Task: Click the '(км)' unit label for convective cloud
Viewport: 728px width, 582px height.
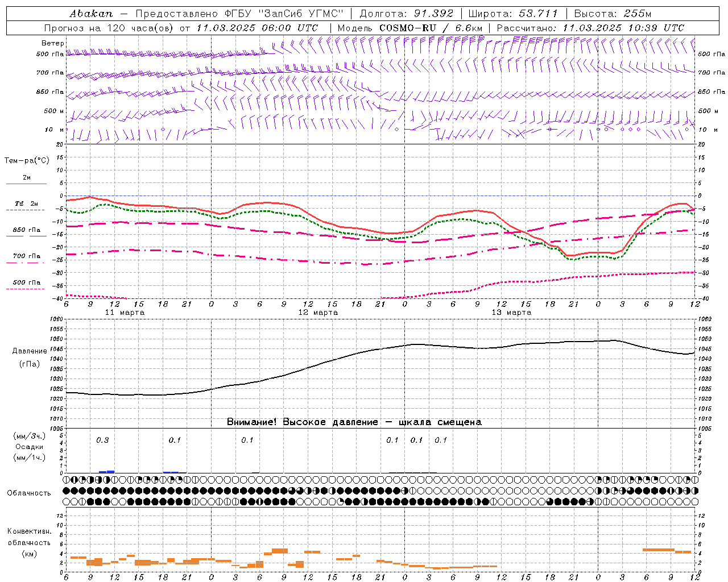Action: (x=29, y=554)
